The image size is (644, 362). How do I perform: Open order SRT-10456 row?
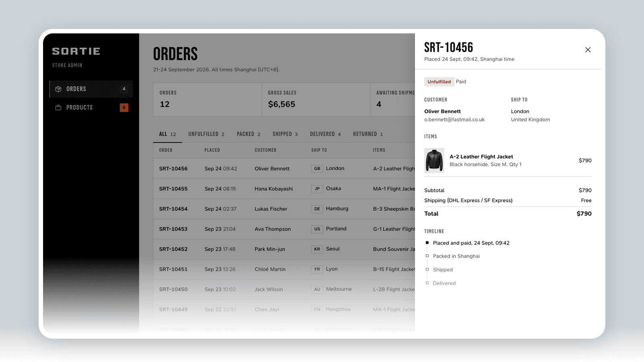[284, 169]
